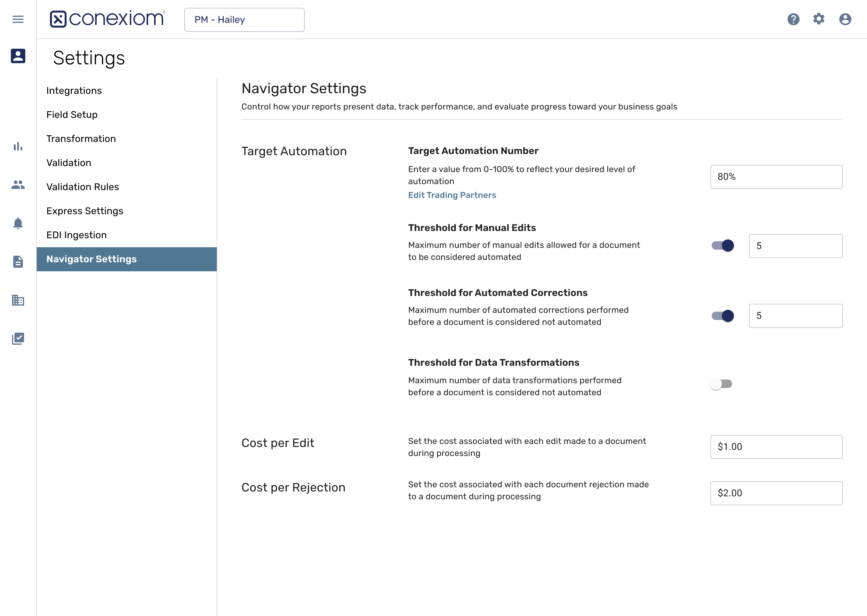Click the people group sidebar icon
The image size is (867, 616).
[18, 185]
